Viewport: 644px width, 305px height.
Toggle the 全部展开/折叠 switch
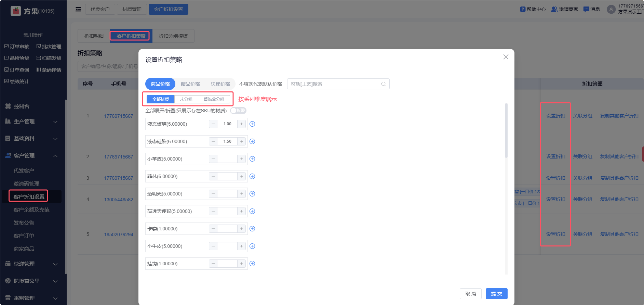(x=238, y=111)
